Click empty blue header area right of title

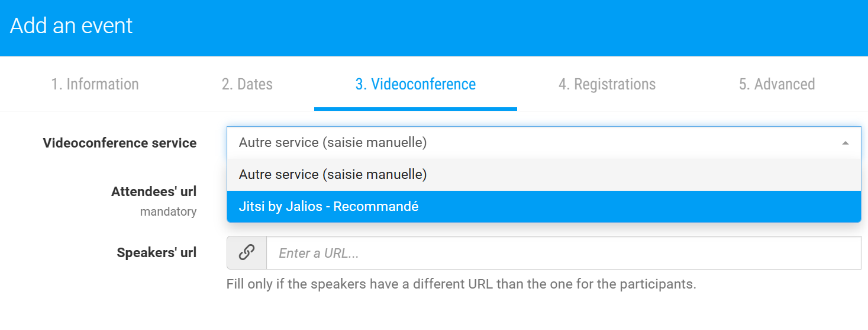503,28
